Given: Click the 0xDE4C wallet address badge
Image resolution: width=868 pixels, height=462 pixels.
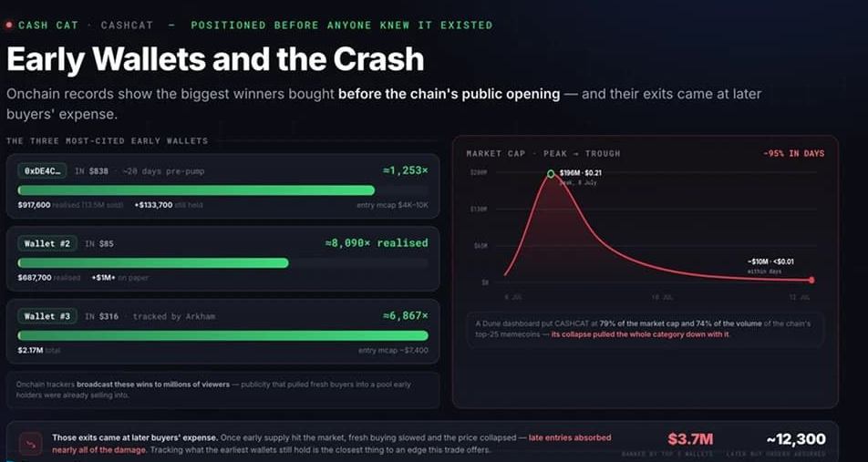Looking at the screenshot, I should click(42, 171).
